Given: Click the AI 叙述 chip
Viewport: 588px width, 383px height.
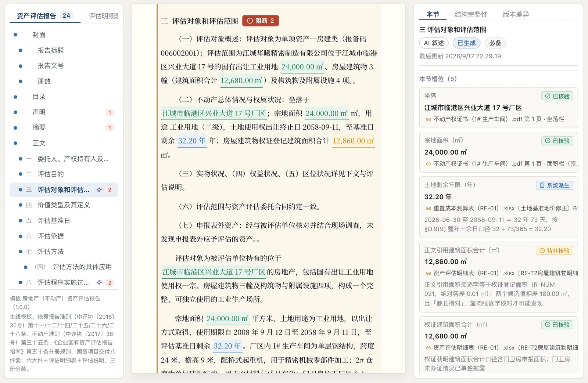Looking at the screenshot, I should pyautogui.click(x=434, y=43).
